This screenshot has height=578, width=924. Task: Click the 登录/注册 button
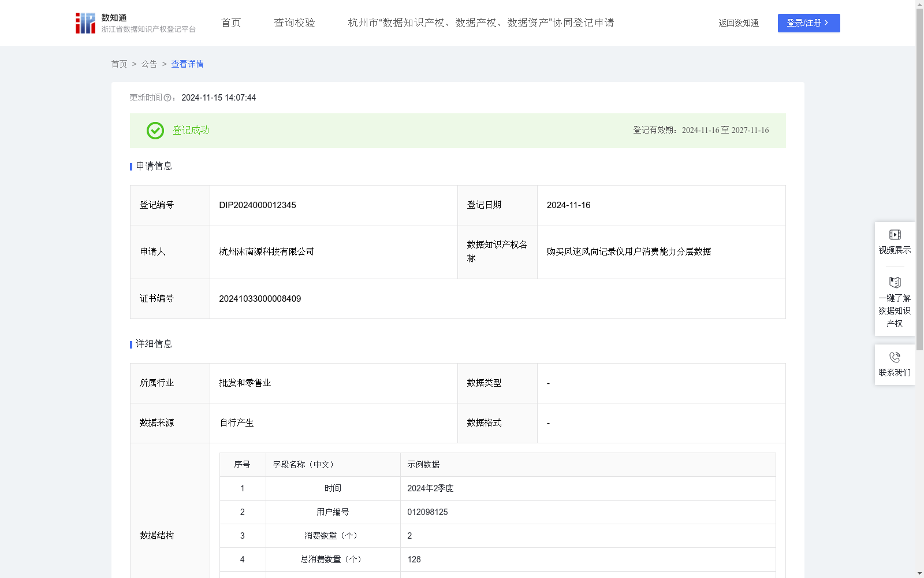click(808, 23)
